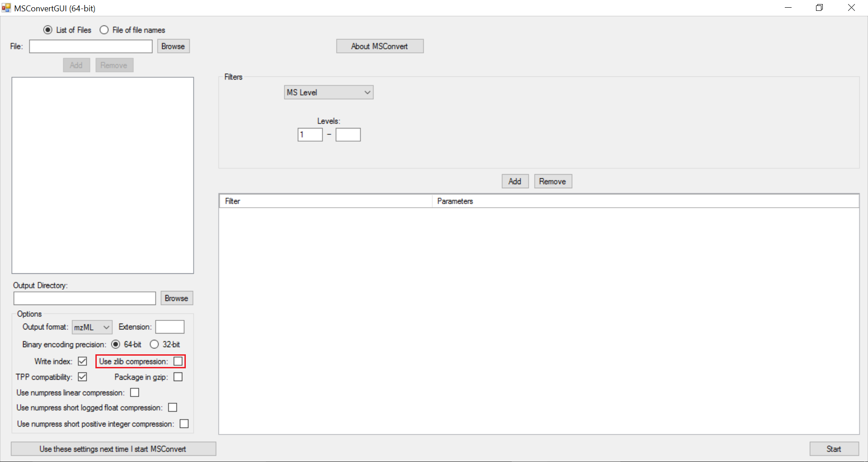Enable Use zlib compression checkbox
This screenshot has width=868, height=462.
click(178, 361)
